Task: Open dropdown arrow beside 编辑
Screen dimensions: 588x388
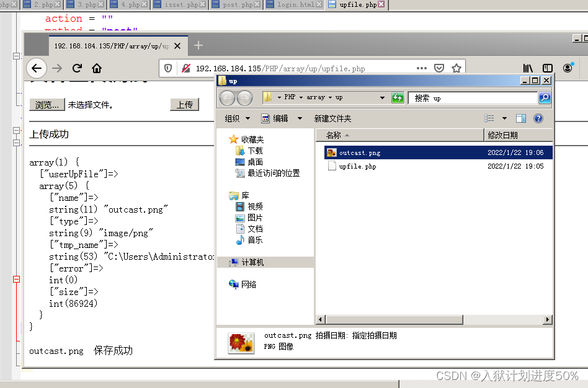Action: click(x=300, y=118)
